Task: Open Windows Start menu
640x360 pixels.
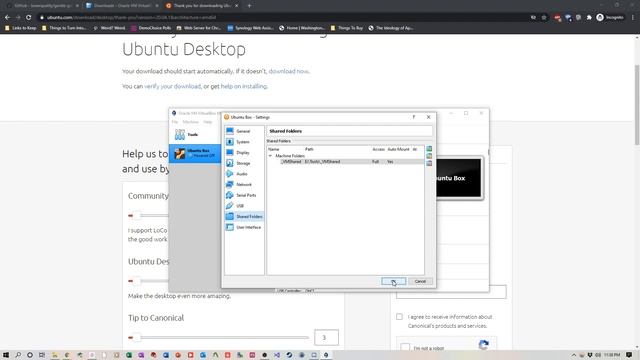Action: point(6,355)
